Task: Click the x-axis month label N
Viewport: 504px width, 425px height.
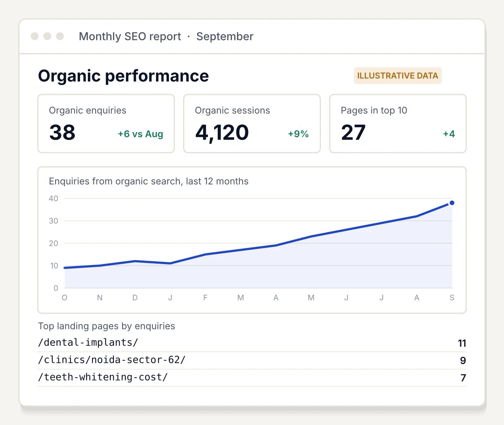Action: pos(100,298)
